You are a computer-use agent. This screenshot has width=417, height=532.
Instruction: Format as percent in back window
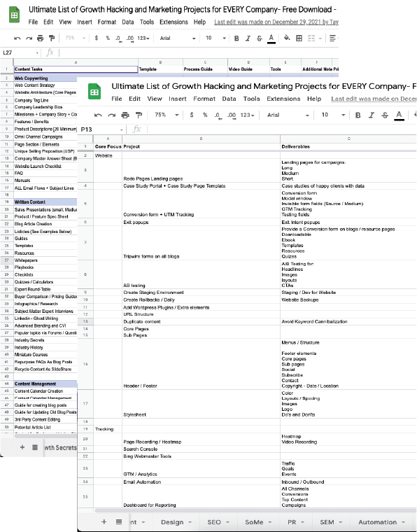click(x=108, y=38)
